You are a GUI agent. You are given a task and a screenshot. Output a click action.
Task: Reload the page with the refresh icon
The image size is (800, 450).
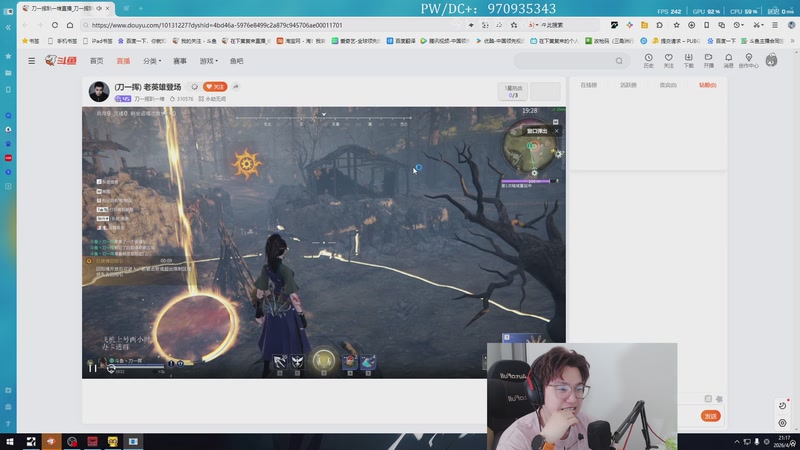click(x=55, y=25)
